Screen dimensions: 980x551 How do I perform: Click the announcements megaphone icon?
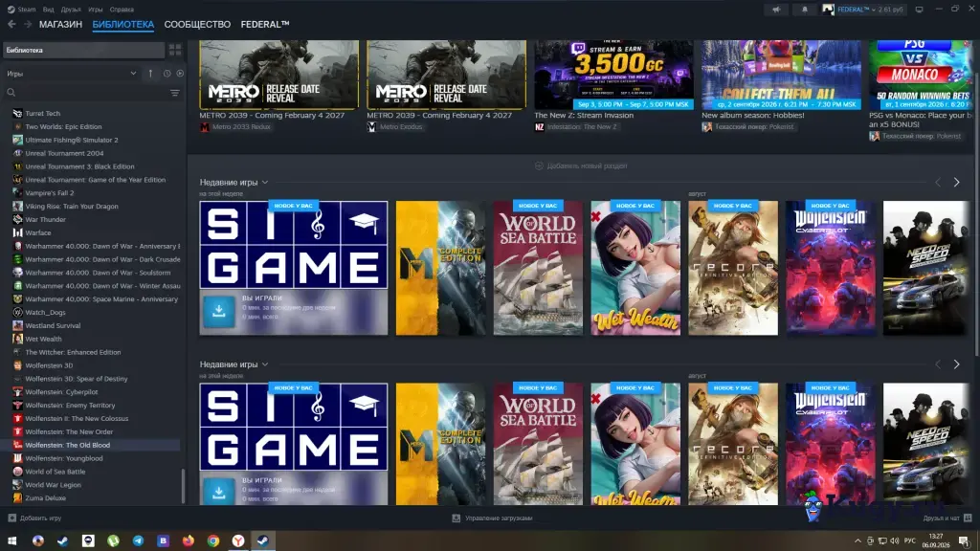(x=776, y=10)
